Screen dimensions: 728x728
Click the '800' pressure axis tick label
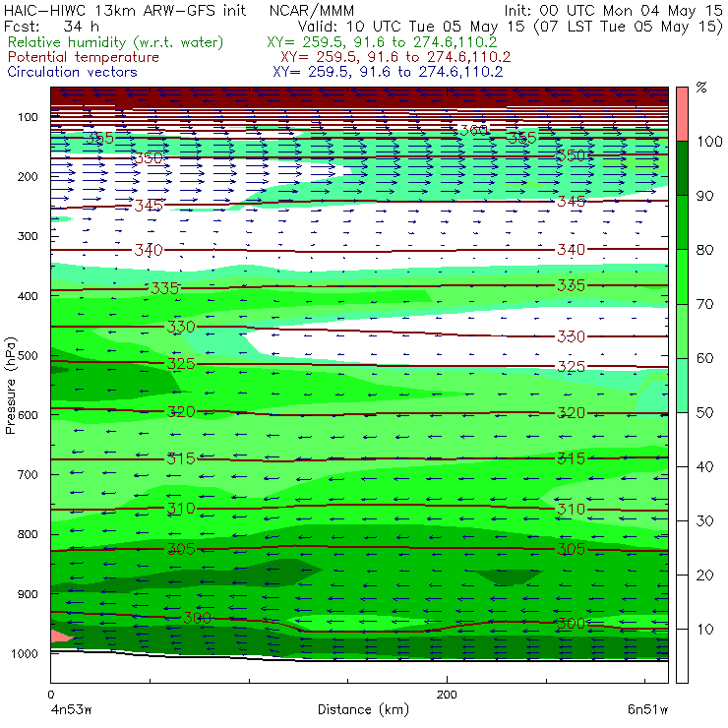pyautogui.click(x=28, y=534)
